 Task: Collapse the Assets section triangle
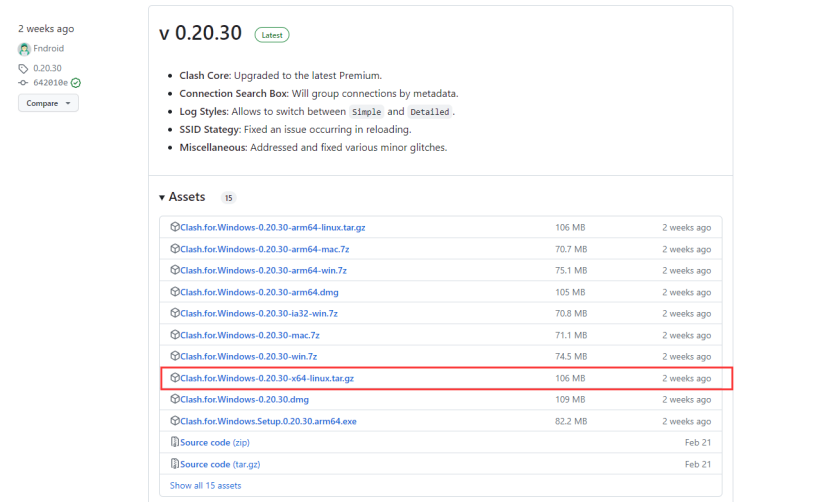tap(162, 198)
